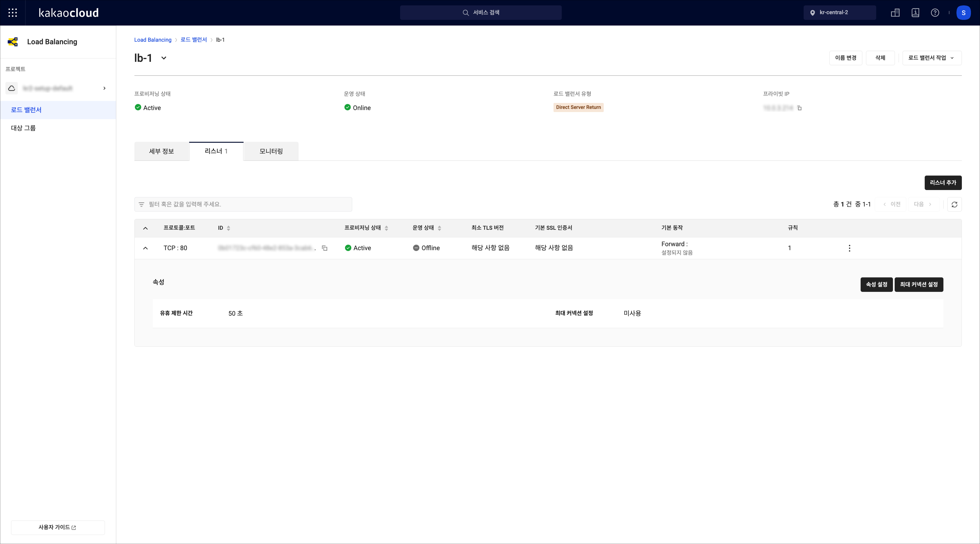The image size is (980, 544).
Task: Click the search magnifier icon
Action: 466,13
